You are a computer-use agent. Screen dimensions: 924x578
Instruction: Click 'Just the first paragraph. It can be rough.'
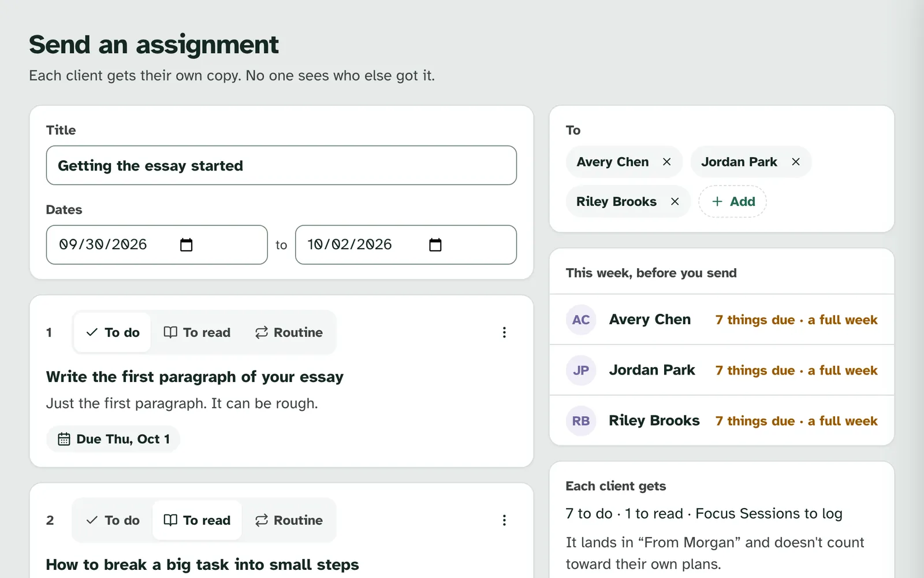182,403
